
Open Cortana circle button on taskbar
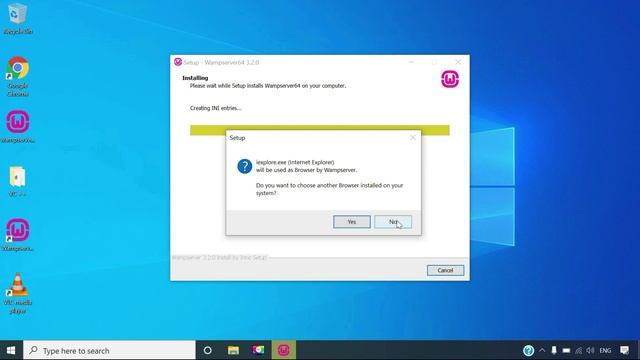(207, 350)
